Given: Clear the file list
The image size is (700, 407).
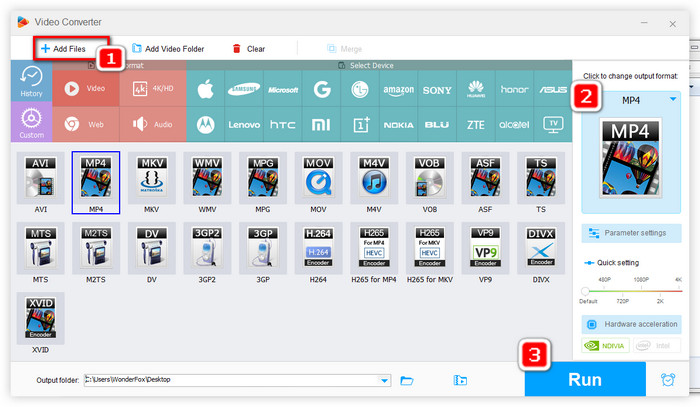Looking at the screenshot, I should click(249, 49).
